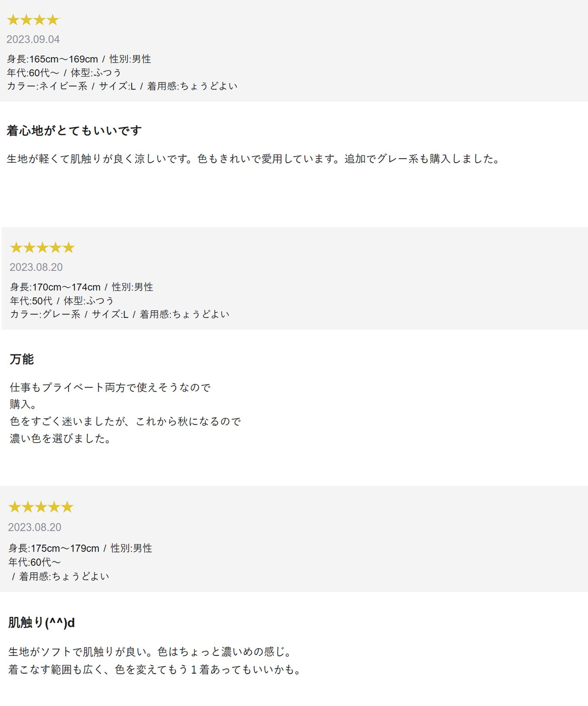Click the 身長:170cm〜174cm reviewer info line

[x=82, y=287]
